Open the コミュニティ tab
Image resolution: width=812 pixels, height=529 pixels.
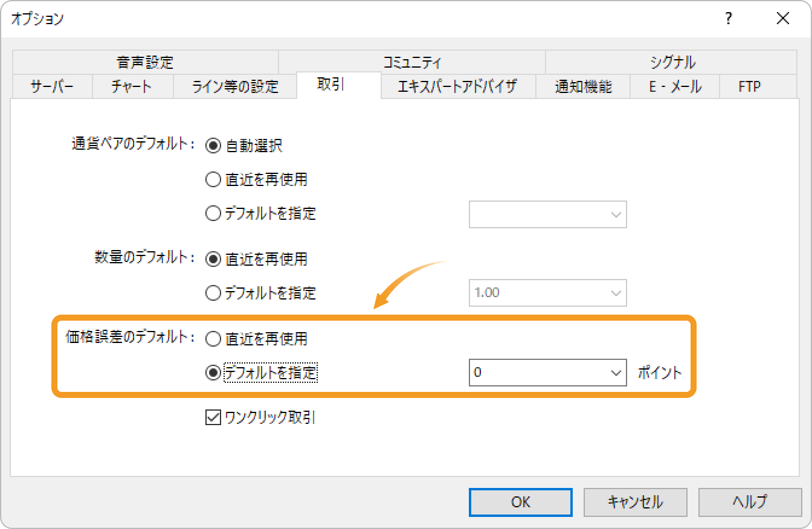412,62
